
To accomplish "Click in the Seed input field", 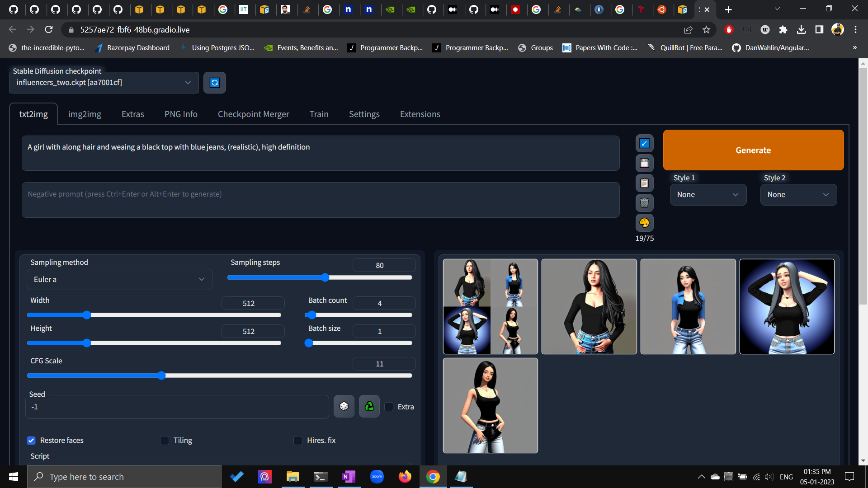I will pos(177,407).
